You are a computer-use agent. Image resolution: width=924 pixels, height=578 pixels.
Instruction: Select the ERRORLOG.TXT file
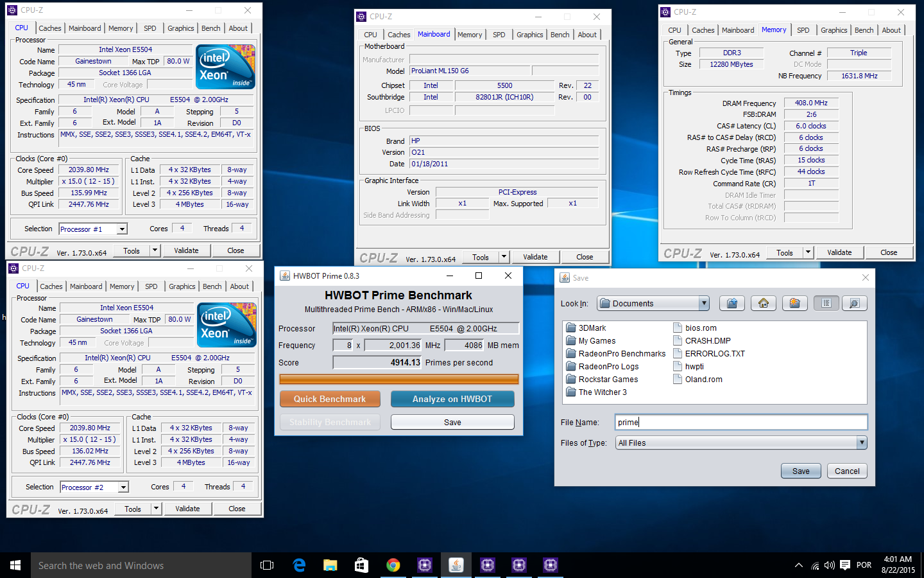(x=708, y=353)
